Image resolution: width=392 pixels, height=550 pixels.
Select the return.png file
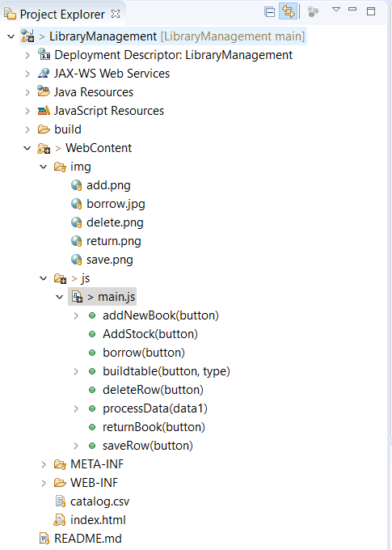click(x=114, y=241)
